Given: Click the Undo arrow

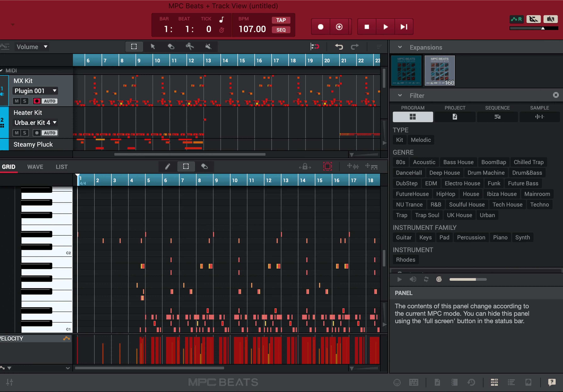Looking at the screenshot, I should tap(339, 47).
